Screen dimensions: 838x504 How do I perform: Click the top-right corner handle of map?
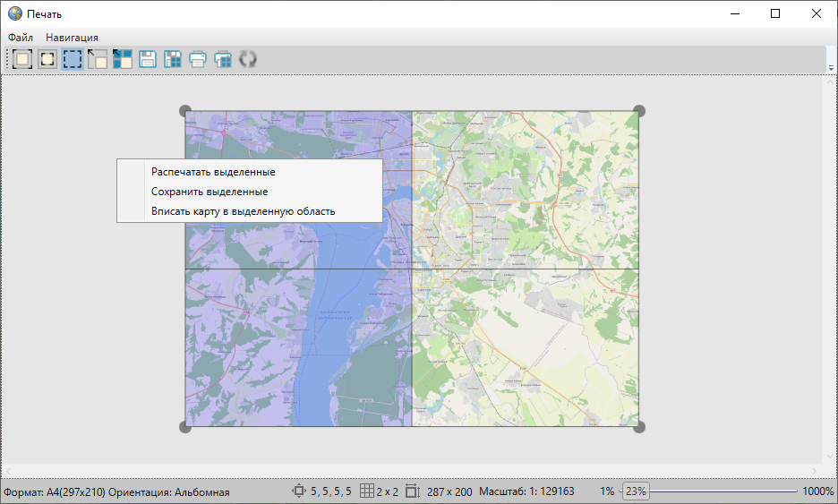click(639, 111)
